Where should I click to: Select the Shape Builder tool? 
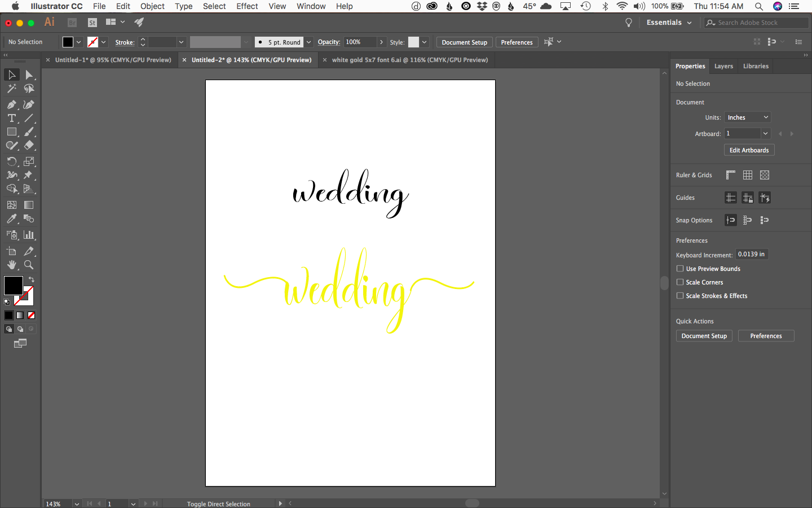pyautogui.click(x=12, y=189)
